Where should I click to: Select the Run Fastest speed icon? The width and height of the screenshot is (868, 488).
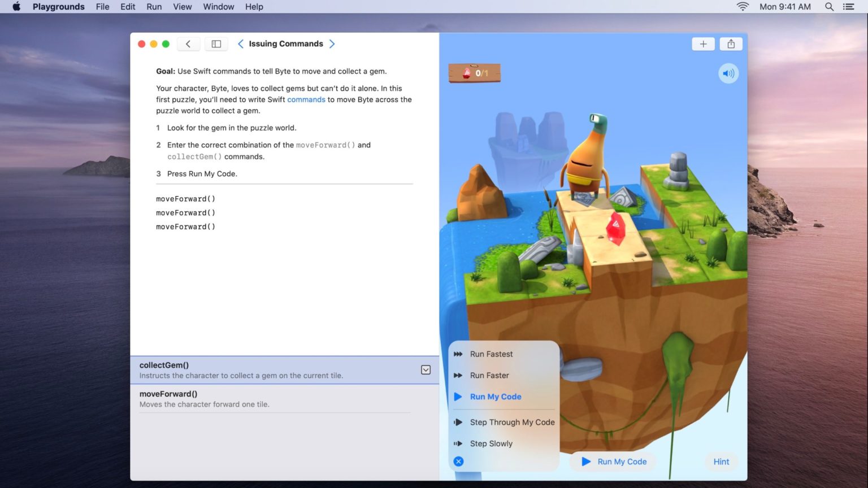coord(458,354)
